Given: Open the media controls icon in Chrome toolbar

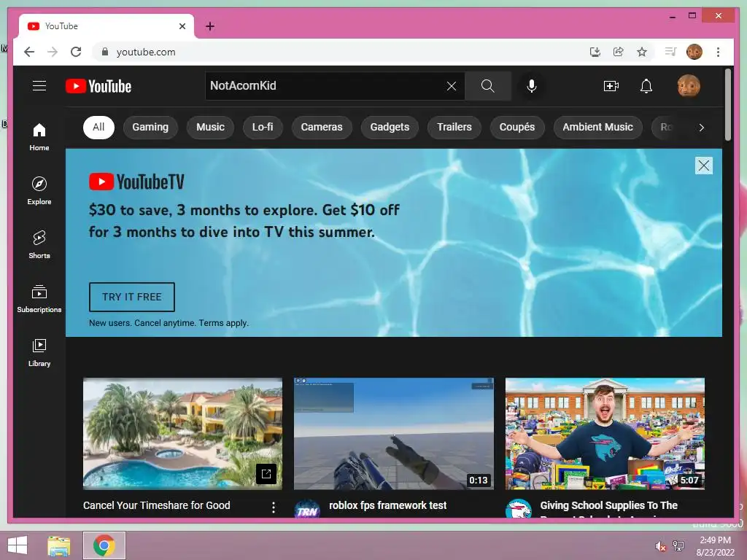Looking at the screenshot, I should (x=670, y=52).
